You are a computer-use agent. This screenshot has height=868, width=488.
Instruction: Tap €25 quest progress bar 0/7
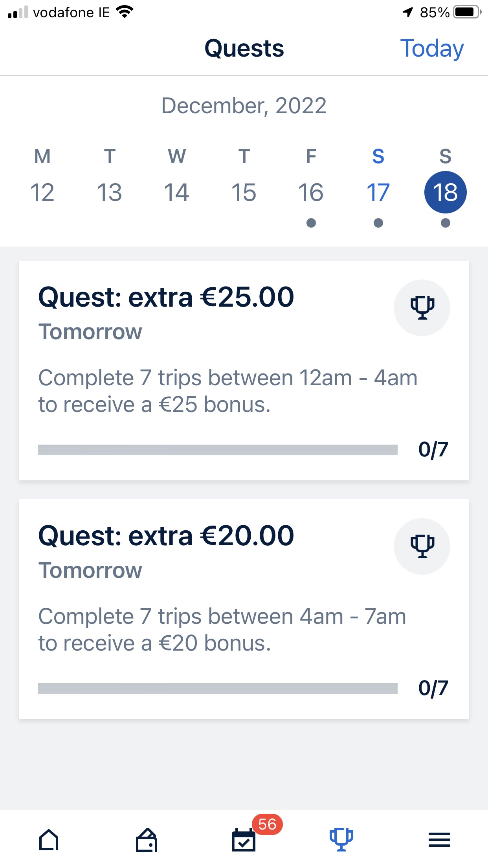pos(217,450)
